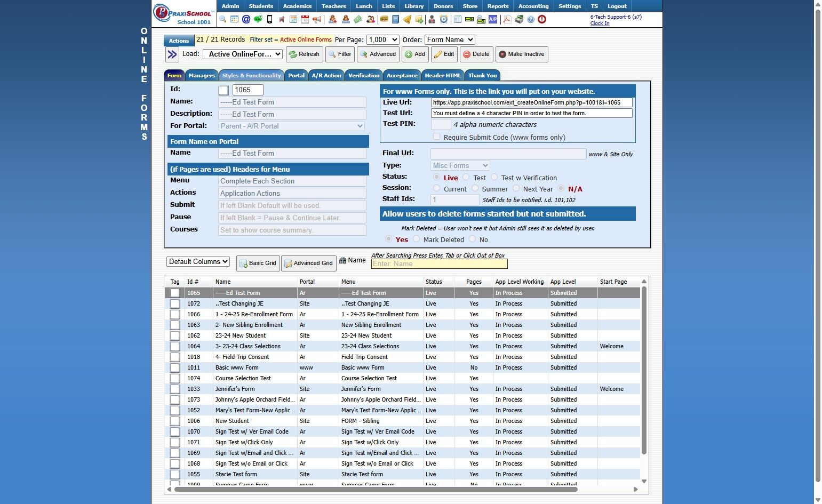
Task: Open the Default Columns dropdown
Action: 198,262
